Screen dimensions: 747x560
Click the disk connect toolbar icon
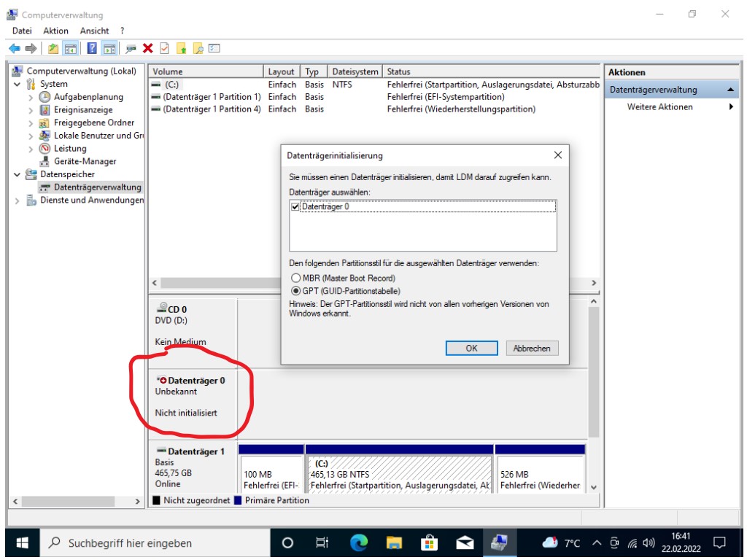131,48
